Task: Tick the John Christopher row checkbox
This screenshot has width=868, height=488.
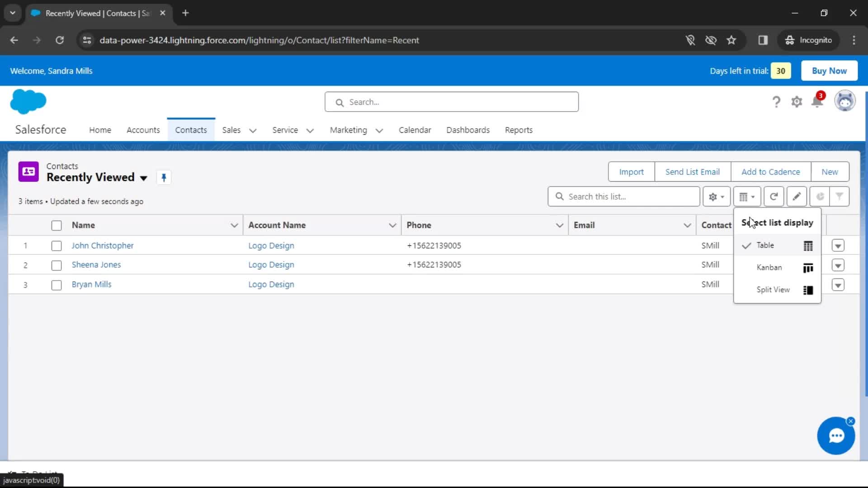Action: click(x=57, y=246)
